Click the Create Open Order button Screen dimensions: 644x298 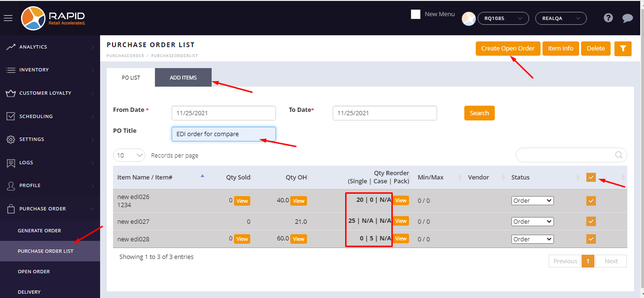coord(508,49)
